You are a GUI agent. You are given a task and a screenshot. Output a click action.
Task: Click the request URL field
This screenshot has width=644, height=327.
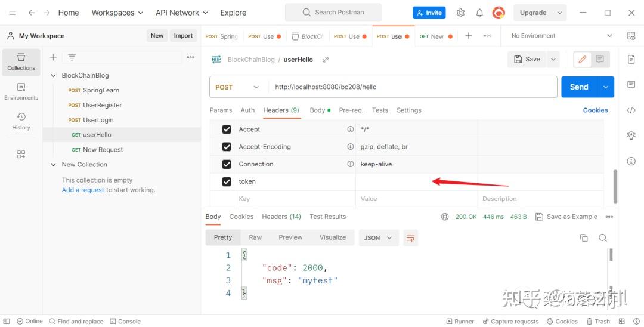[x=413, y=87]
